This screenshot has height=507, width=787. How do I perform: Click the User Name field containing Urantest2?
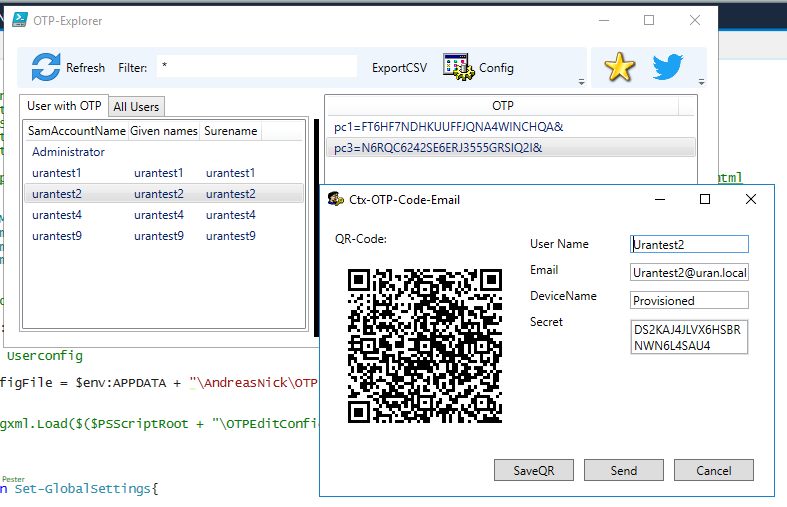tap(689, 244)
